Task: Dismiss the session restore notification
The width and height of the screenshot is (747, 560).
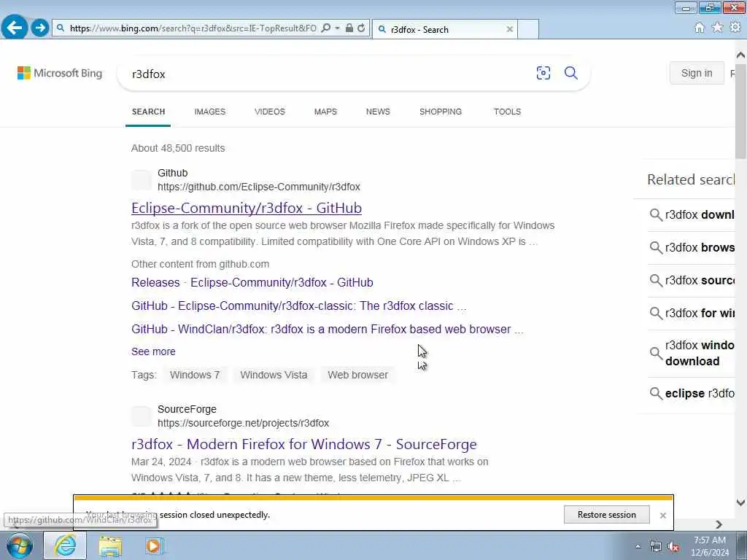Action: 662,516
